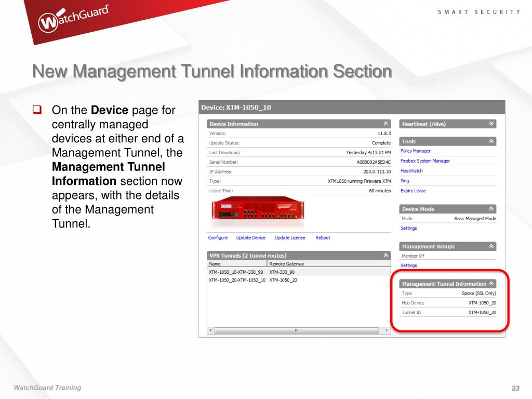Click the Configure link
Viewport: 532px width, 399px height.
coord(218,238)
